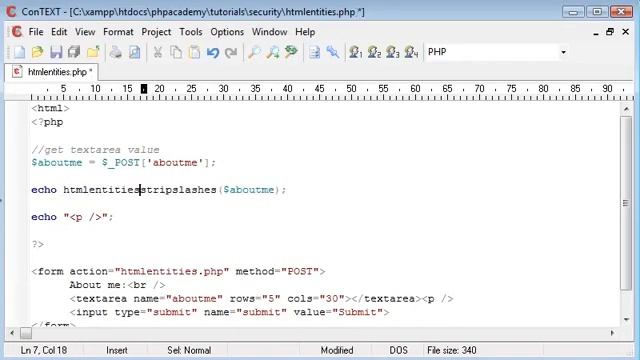Open the Format menu
The height and width of the screenshot is (360, 640).
tap(118, 32)
